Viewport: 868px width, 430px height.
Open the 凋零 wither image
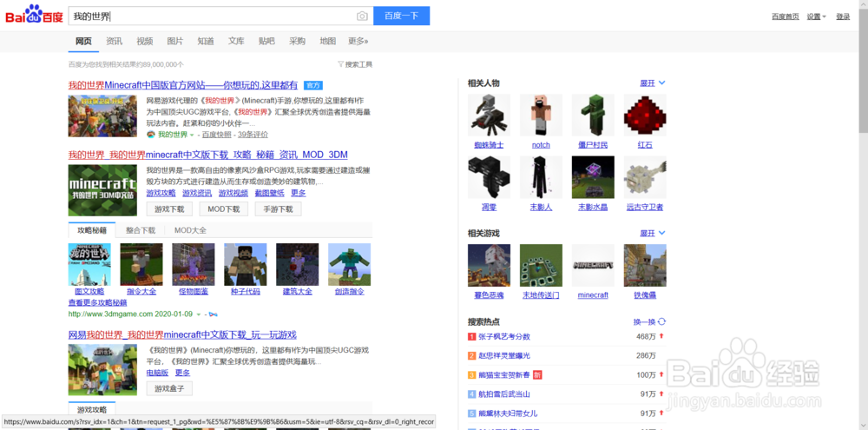tap(489, 177)
